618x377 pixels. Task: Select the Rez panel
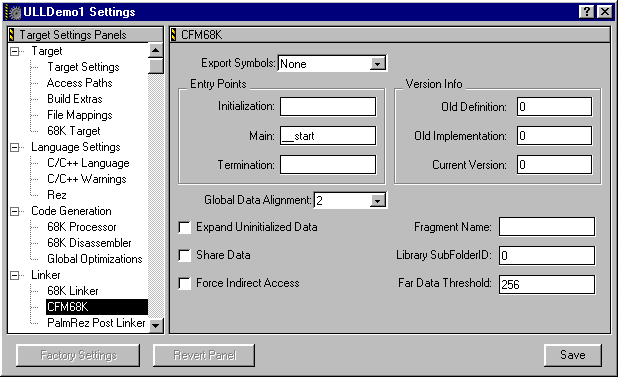[57, 195]
